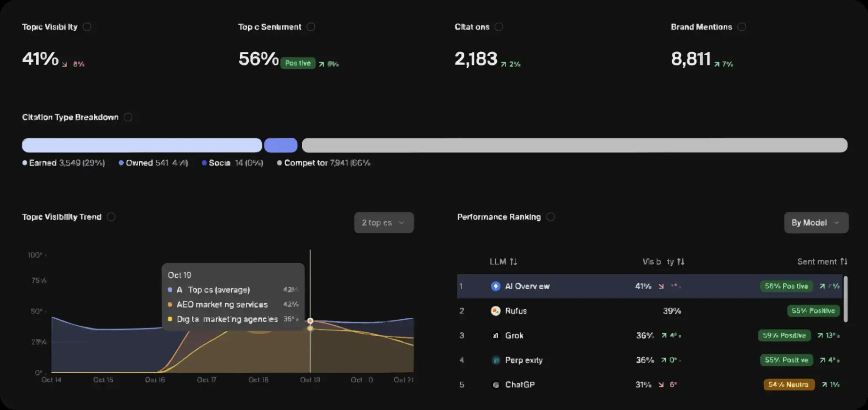This screenshot has height=410, width=868.
Task: Open the Performance Ranking info icon
Action: pyautogui.click(x=551, y=217)
